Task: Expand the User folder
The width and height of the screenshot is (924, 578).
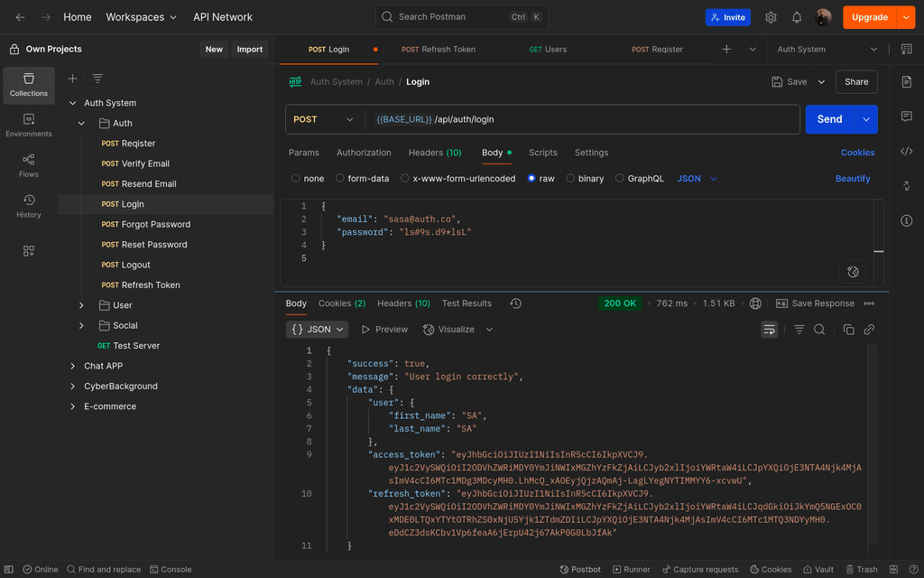Action: tap(82, 305)
